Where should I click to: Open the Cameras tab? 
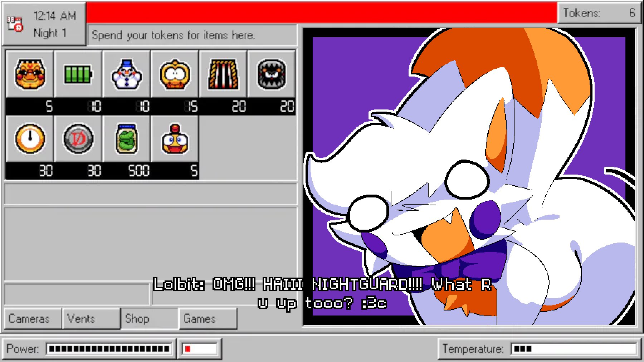[33, 318]
